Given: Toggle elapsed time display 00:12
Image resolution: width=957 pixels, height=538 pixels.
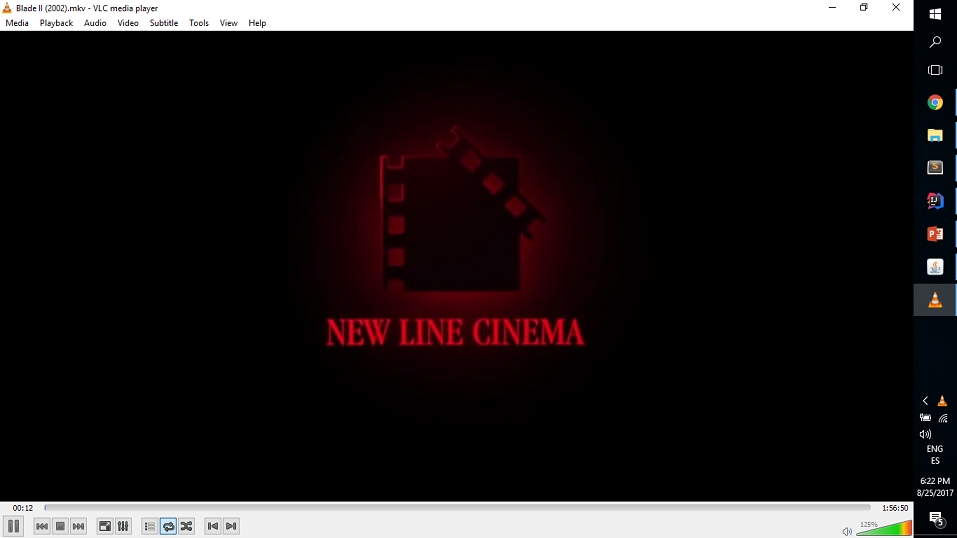Looking at the screenshot, I should tap(23, 507).
